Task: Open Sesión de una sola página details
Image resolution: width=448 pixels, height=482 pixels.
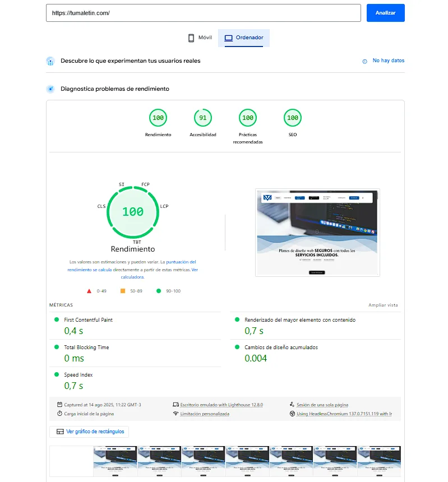Action: pyautogui.click(x=322, y=405)
